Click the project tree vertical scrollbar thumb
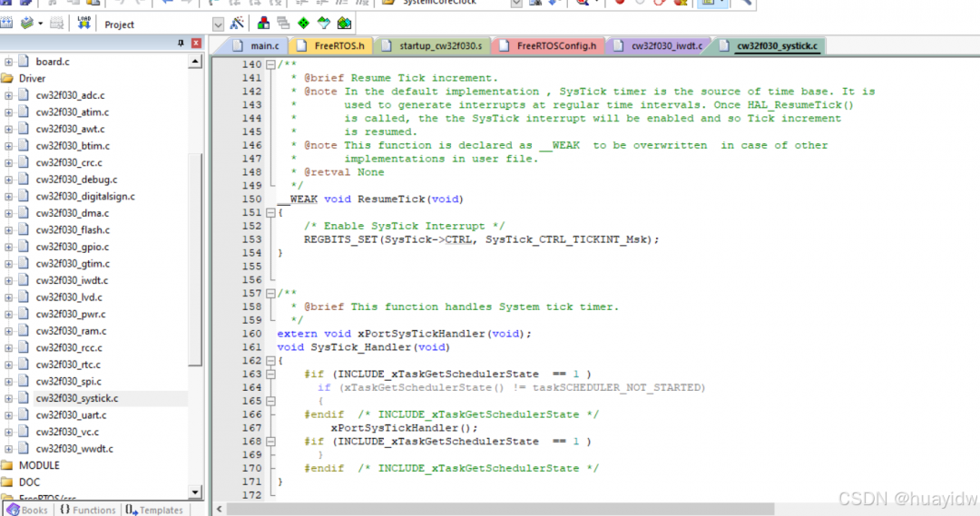 click(x=195, y=259)
